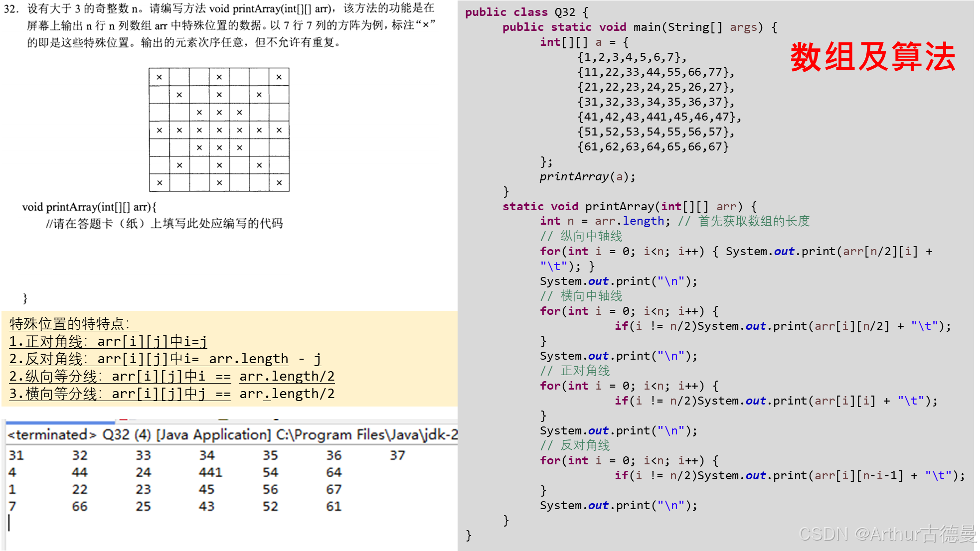Click the text cursor below console output
Screen dimensions: 980x551
point(9,523)
